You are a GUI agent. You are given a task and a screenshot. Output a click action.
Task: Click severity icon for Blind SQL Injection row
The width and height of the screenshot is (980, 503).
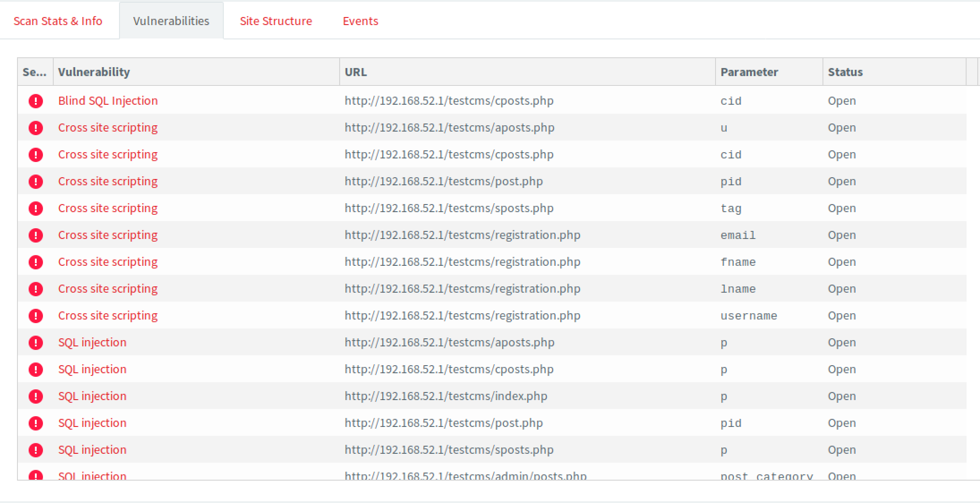(36, 101)
